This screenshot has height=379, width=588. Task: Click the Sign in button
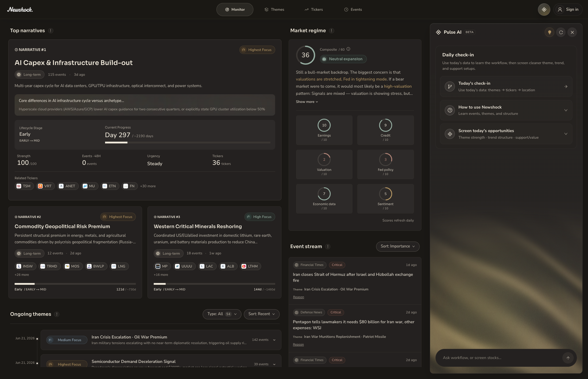click(568, 10)
